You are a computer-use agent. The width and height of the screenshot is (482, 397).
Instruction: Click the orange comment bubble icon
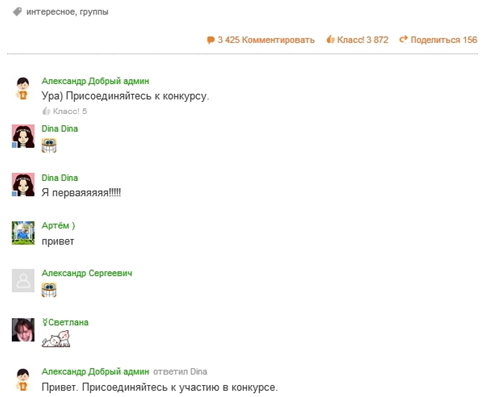coord(210,40)
